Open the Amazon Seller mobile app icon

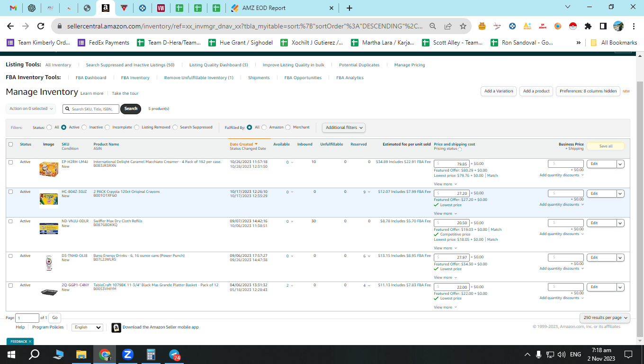[x=116, y=328]
